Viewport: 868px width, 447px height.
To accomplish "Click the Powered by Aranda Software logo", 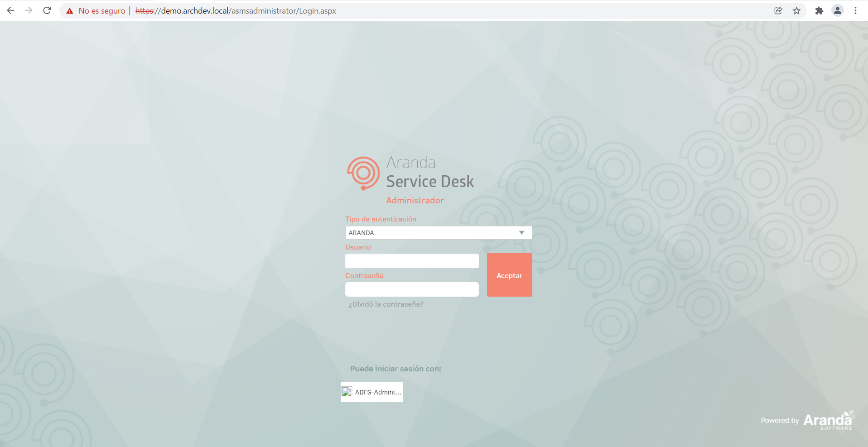I will 807,420.
